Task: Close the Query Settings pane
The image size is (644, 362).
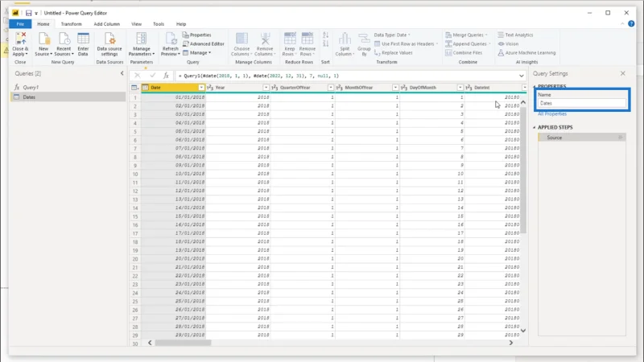Action: 622,73
